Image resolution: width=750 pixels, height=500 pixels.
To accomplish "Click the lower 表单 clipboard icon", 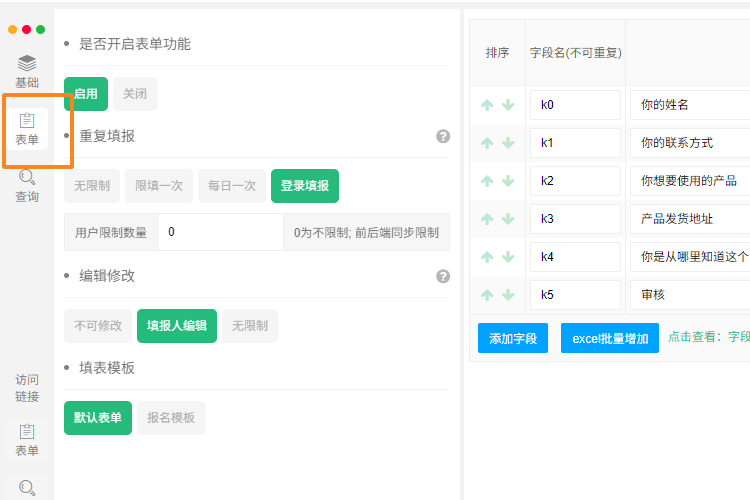I will (x=27, y=432).
